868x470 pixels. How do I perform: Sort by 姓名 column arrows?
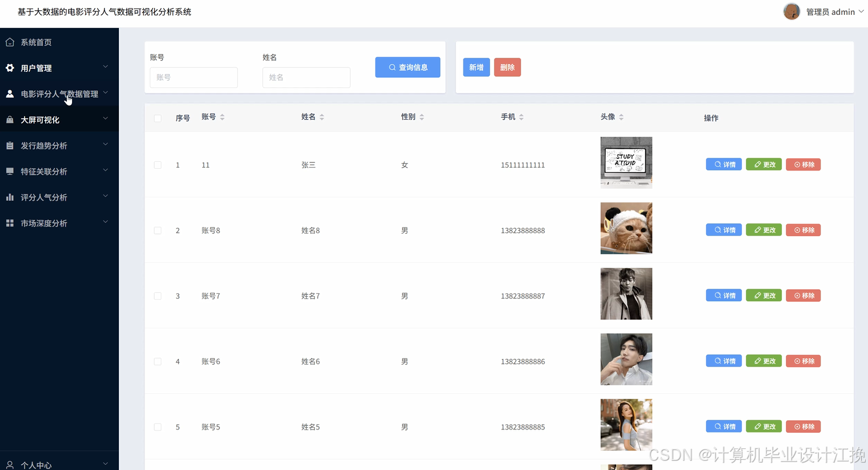click(322, 117)
